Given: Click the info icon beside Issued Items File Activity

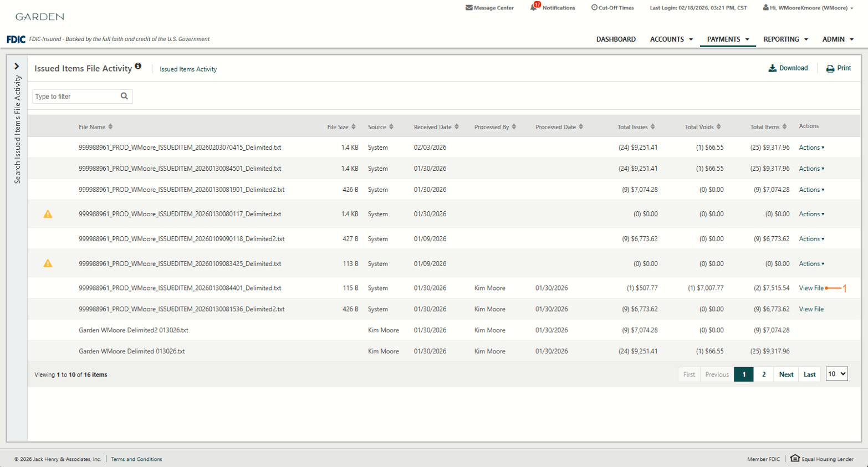Looking at the screenshot, I should (138, 67).
